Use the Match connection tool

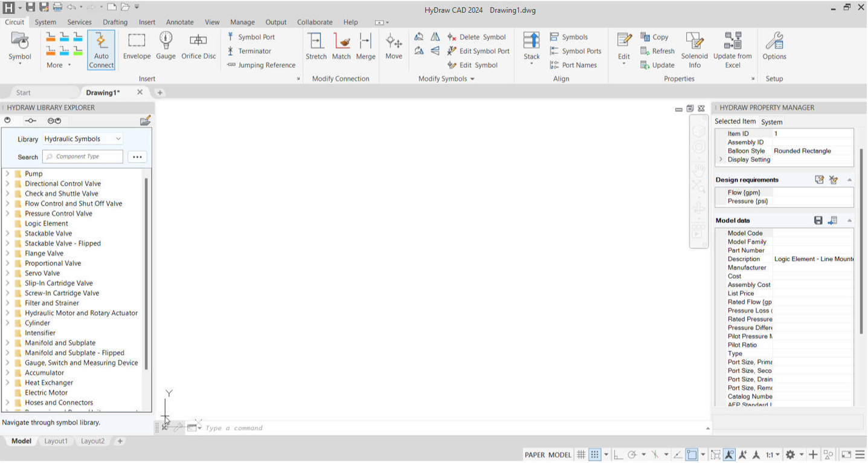click(x=341, y=47)
